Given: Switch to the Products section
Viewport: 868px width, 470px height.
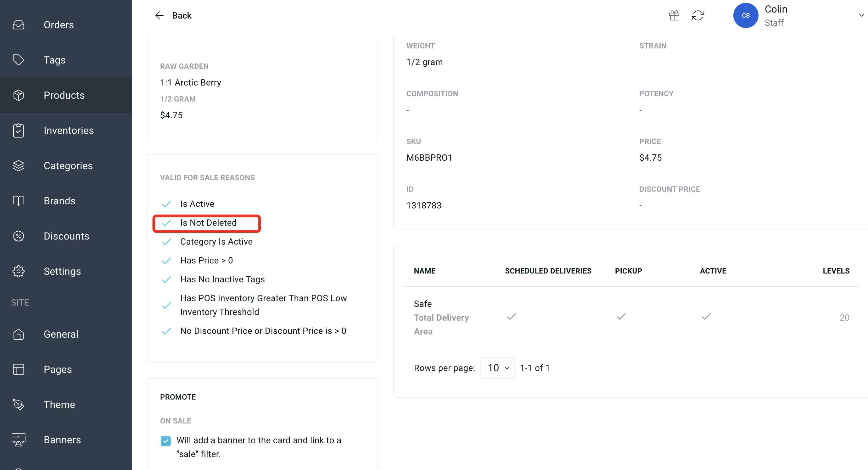Looking at the screenshot, I should pos(64,95).
